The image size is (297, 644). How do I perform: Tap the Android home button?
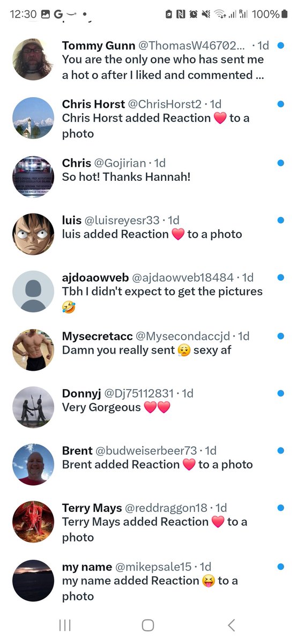point(148,625)
